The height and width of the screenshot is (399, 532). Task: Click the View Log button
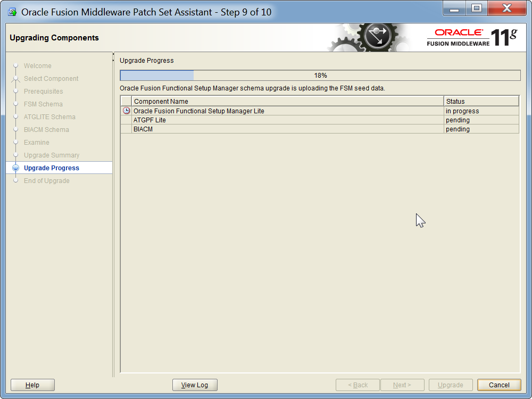(195, 385)
